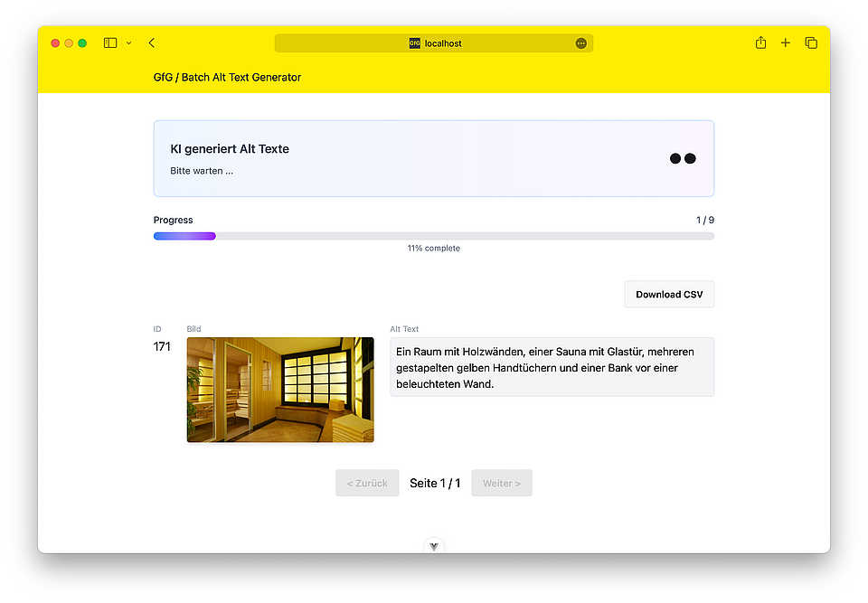
Task: Click the 'Bild' column header
Action: pos(193,329)
